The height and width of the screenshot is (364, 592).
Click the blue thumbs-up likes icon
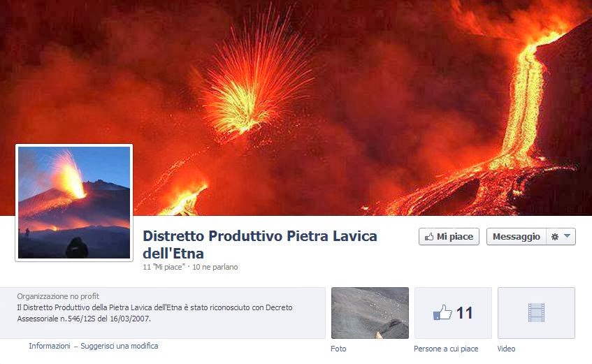[442, 312]
